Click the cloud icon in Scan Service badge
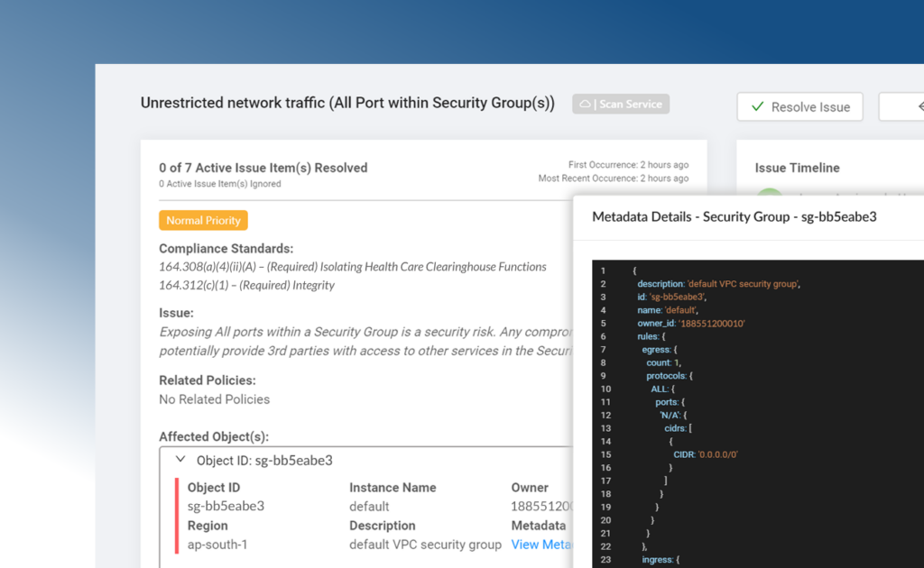The height and width of the screenshot is (568, 924). click(x=585, y=105)
